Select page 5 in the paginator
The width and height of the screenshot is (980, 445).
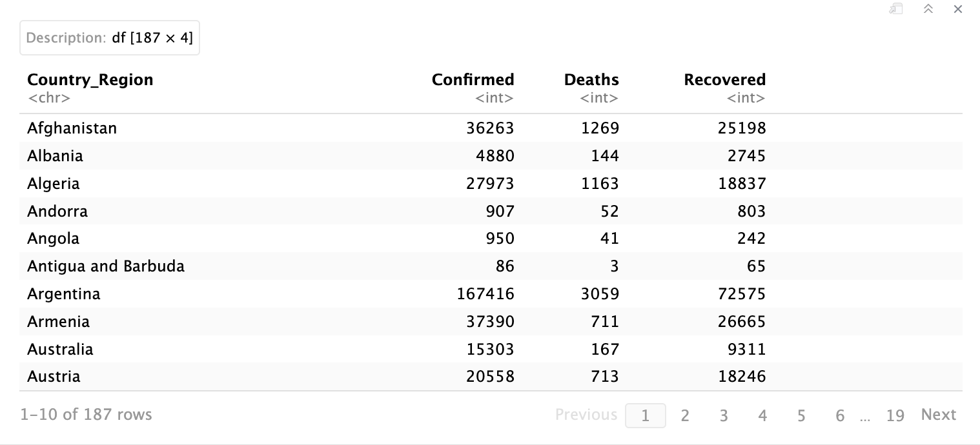(801, 415)
